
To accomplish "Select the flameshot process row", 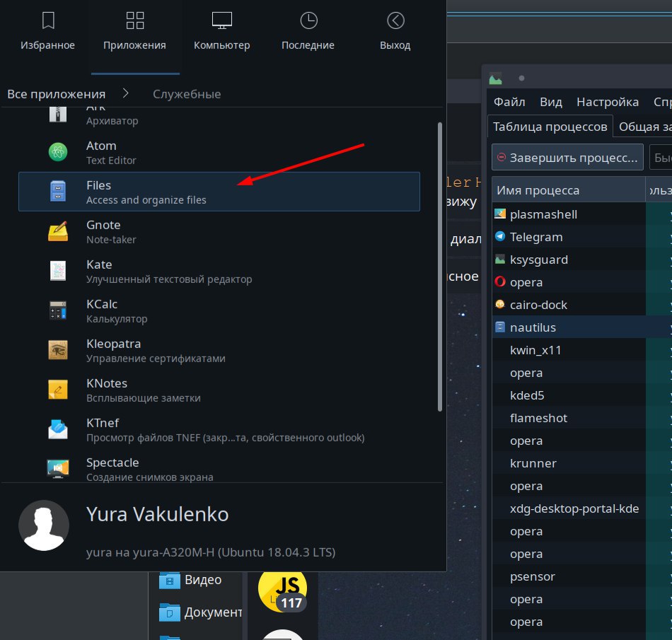I will 582,418.
